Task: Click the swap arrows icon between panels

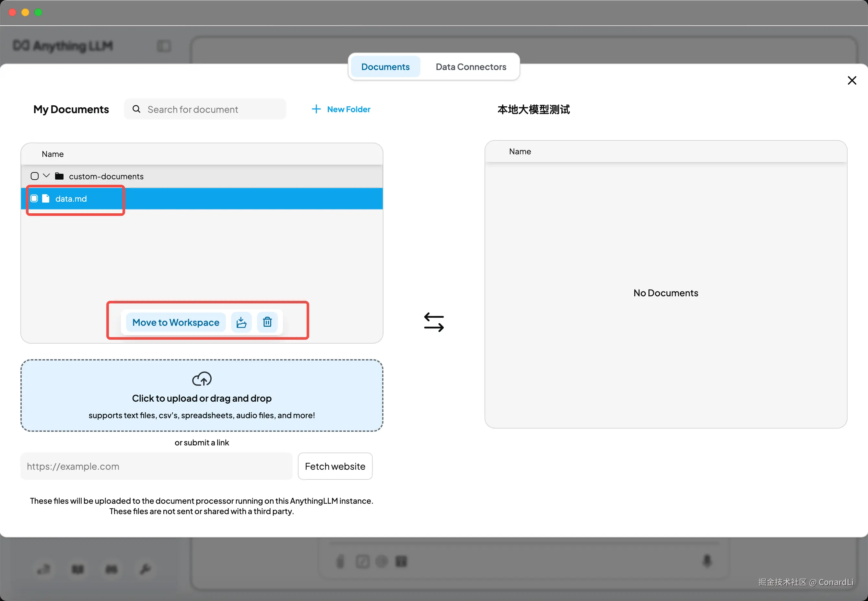Action: tap(434, 322)
